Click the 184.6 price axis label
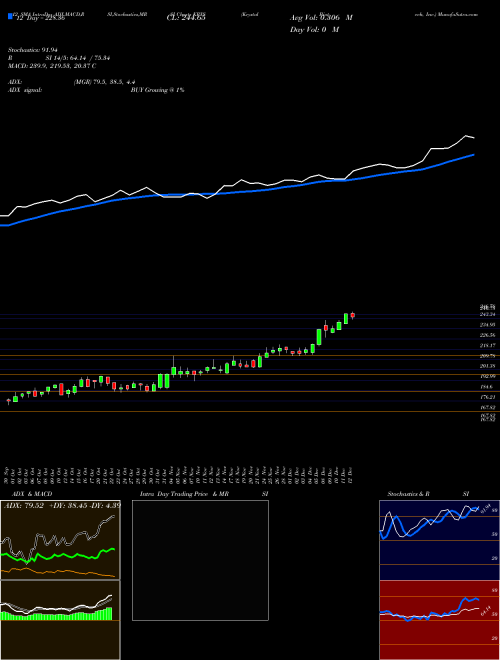This screenshot has width=500, height=660. click(487, 387)
